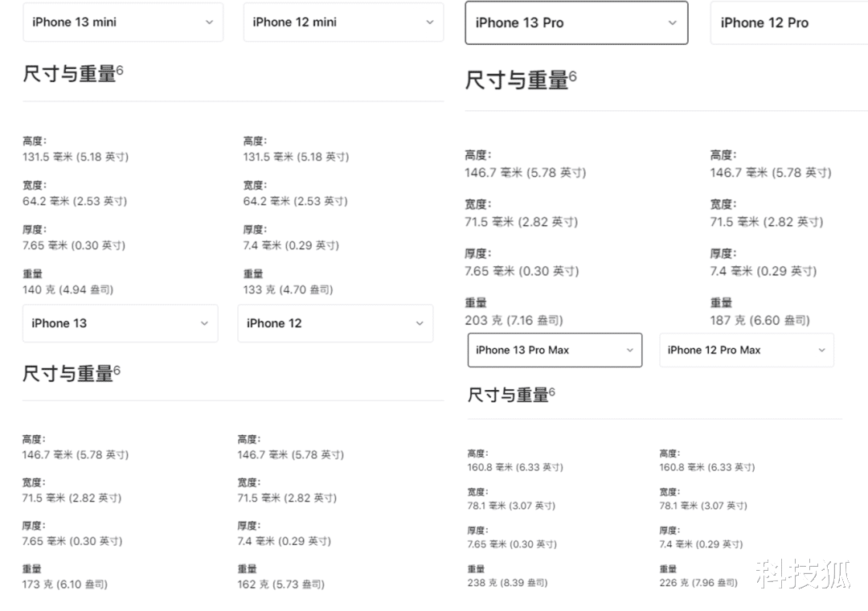868x611 pixels.
Task: Click the 科技狐 watermark
Action: pyautogui.click(x=802, y=574)
